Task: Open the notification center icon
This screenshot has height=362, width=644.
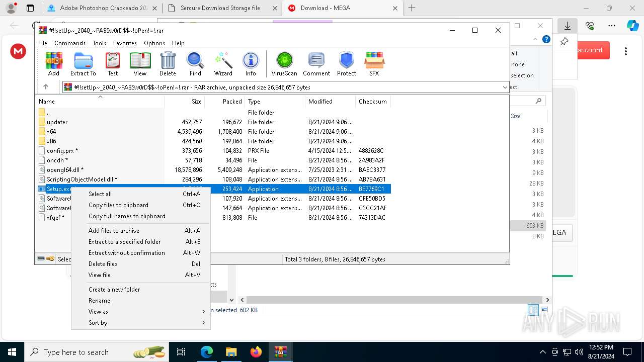Action: pyautogui.click(x=627, y=352)
